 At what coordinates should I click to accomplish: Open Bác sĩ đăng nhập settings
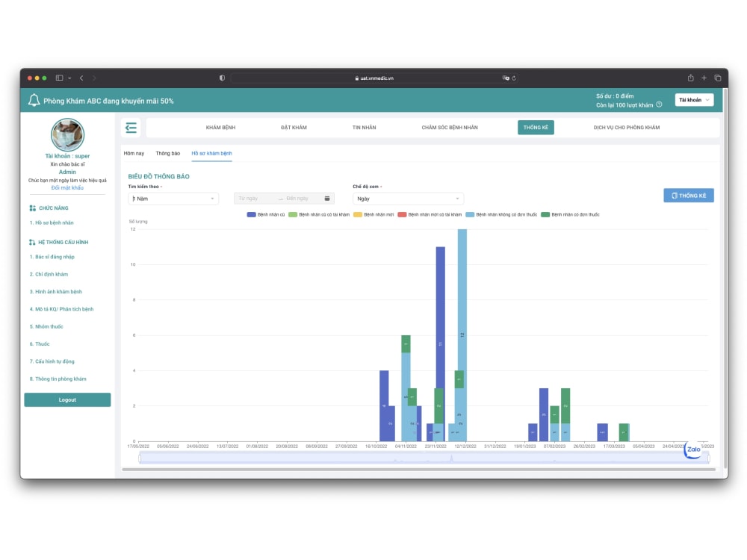pyautogui.click(x=52, y=257)
